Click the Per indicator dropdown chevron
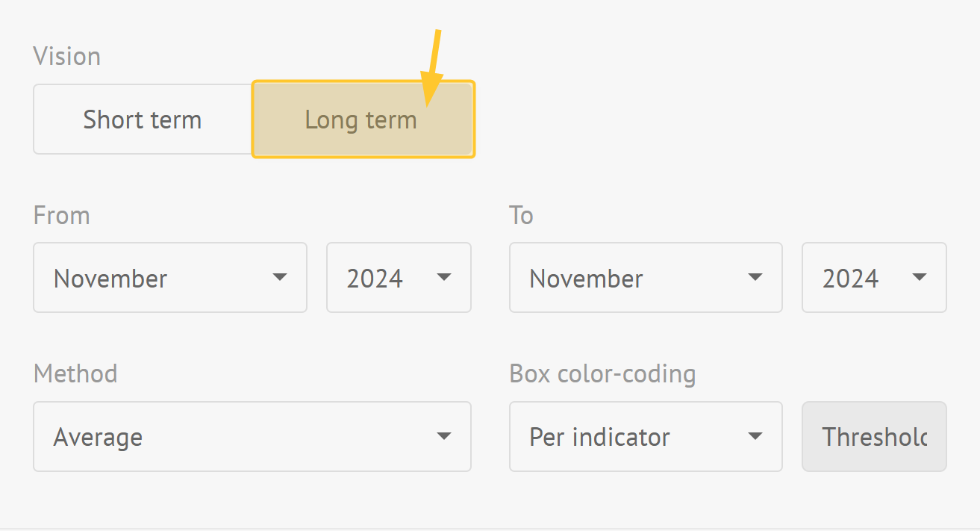 pos(756,436)
